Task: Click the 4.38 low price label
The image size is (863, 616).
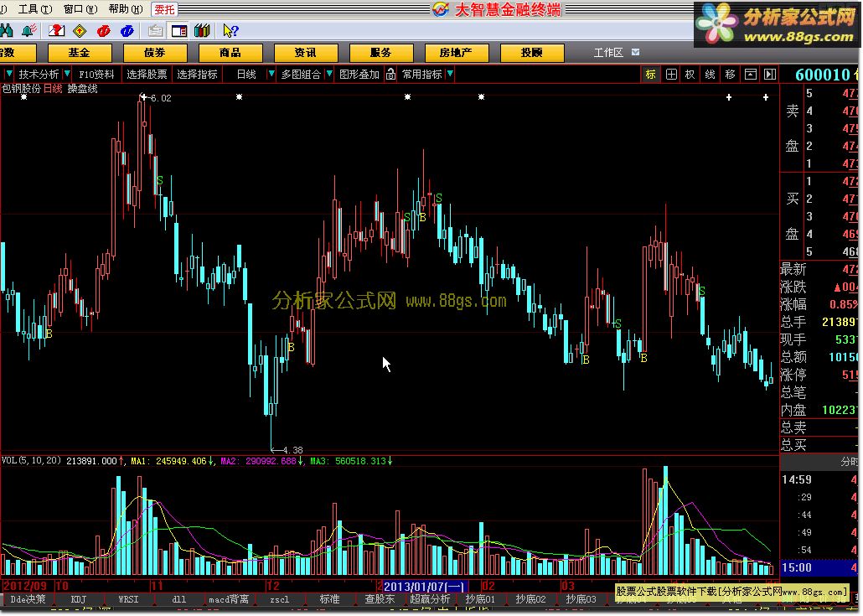Action: pyautogui.click(x=292, y=450)
